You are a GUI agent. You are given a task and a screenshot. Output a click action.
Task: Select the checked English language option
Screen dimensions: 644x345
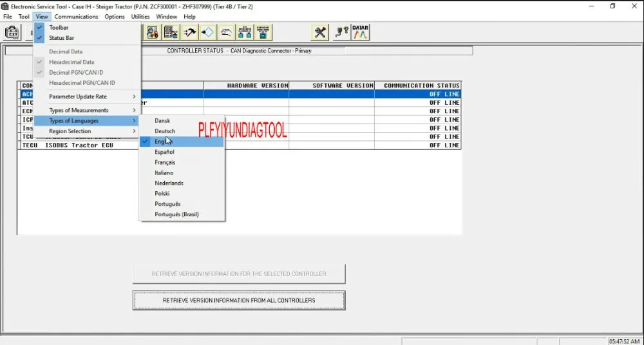click(182, 142)
